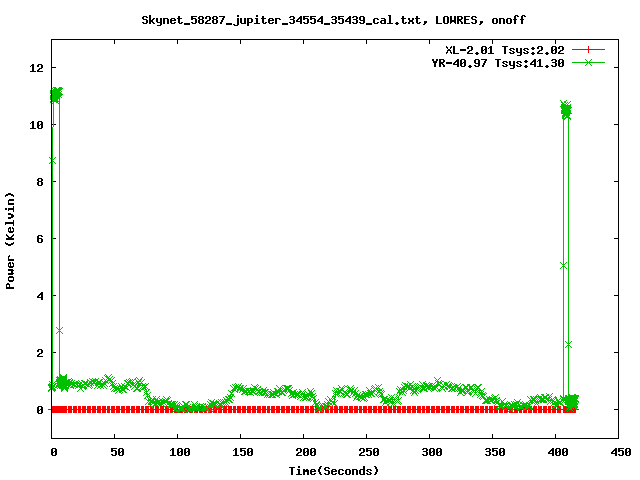
Task: Click x-axis tick label 200
Action: tap(306, 452)
